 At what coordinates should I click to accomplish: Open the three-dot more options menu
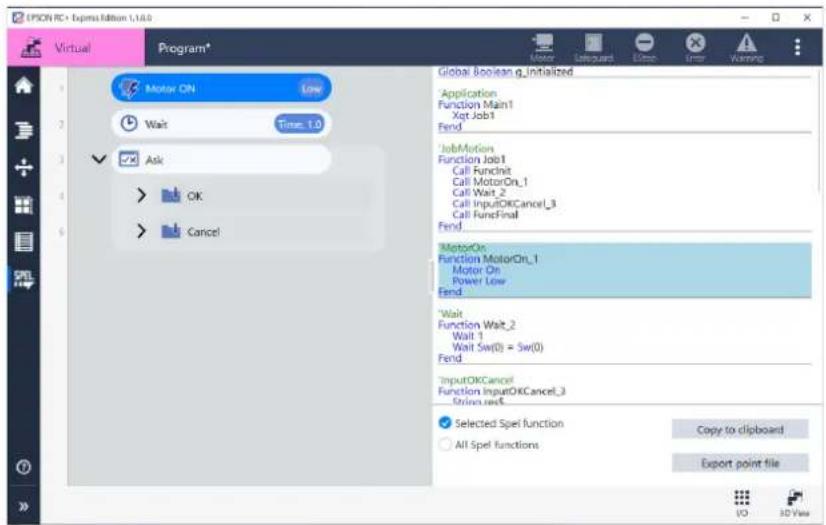[797, 47]
